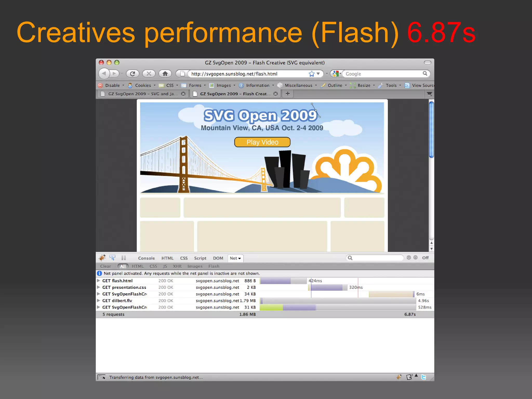
Task: Switch to the Firebug DOM tab
Action: pyautogui.click(x=218, y=258)
